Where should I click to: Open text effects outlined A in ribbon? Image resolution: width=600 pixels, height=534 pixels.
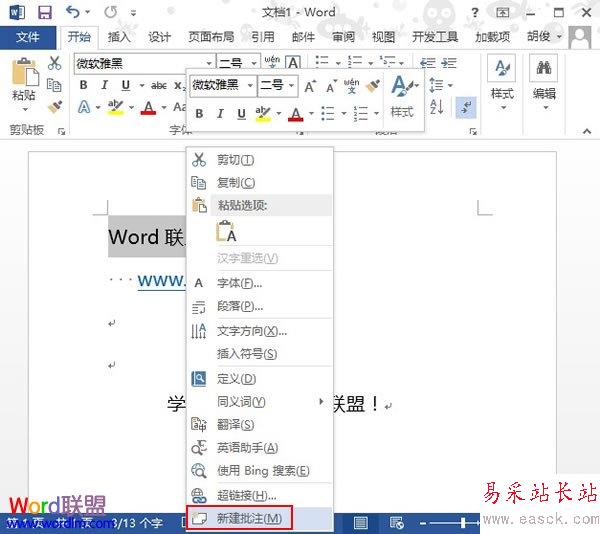(84, 107)
